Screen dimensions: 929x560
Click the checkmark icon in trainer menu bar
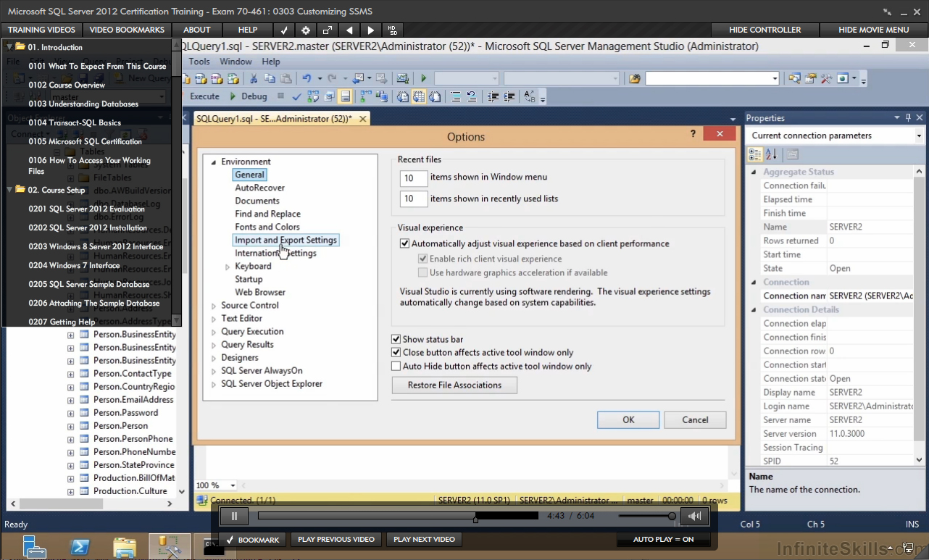pos(285,30)
